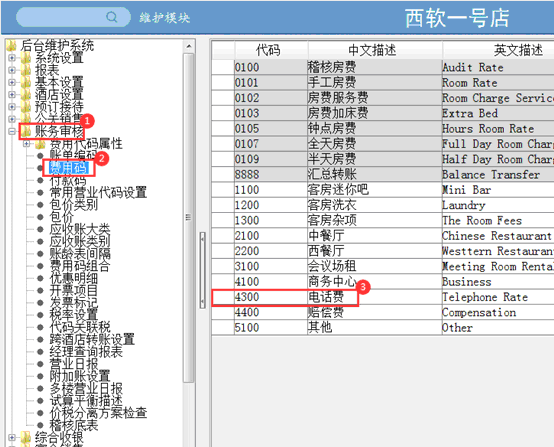This screenshot has height=447, width=554.
Task: Collapse the 账务审核 tree node
Action: coord(12,131)
